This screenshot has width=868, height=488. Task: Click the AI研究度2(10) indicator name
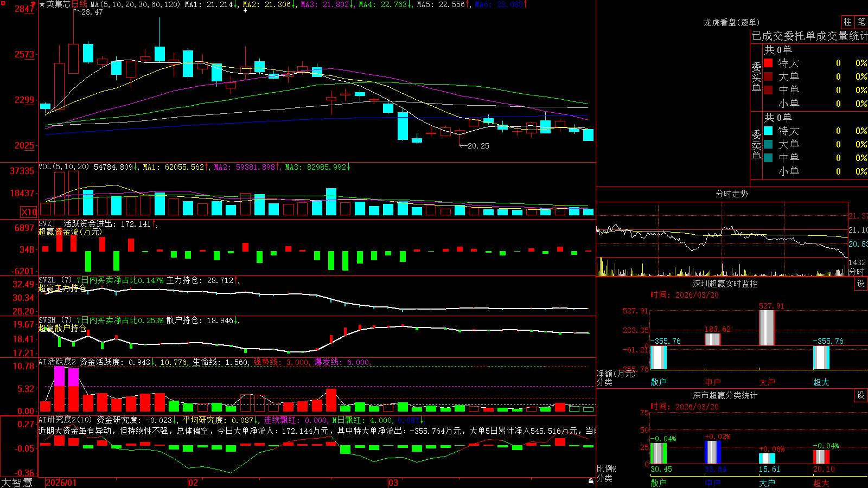(x=65, y=420)
